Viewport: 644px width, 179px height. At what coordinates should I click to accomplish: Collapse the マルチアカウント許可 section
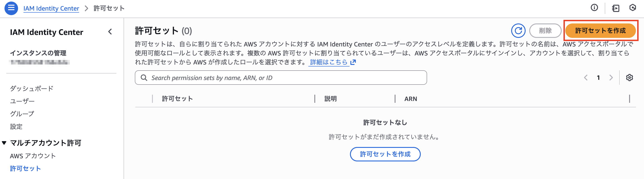click(x=4, y=143)
